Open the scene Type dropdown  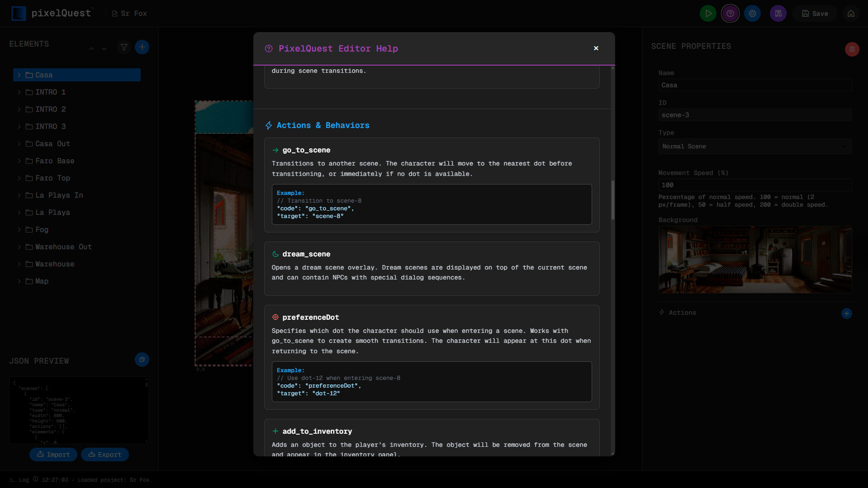click(754, 146)
